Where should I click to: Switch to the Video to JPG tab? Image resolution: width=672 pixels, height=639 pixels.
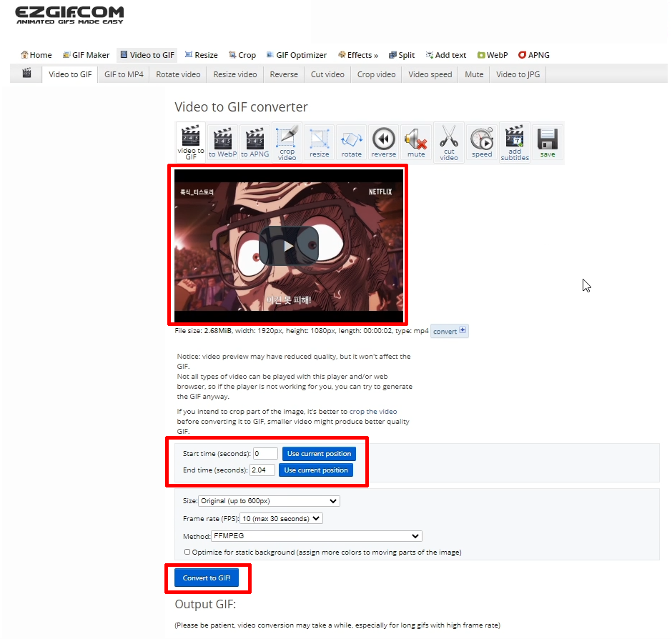tap(518, 74)
